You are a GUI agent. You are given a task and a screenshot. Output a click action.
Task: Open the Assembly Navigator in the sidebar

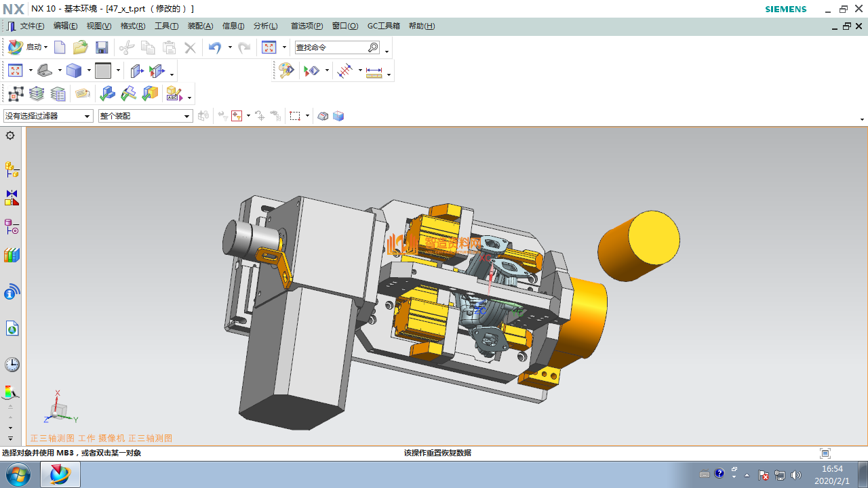12,169
